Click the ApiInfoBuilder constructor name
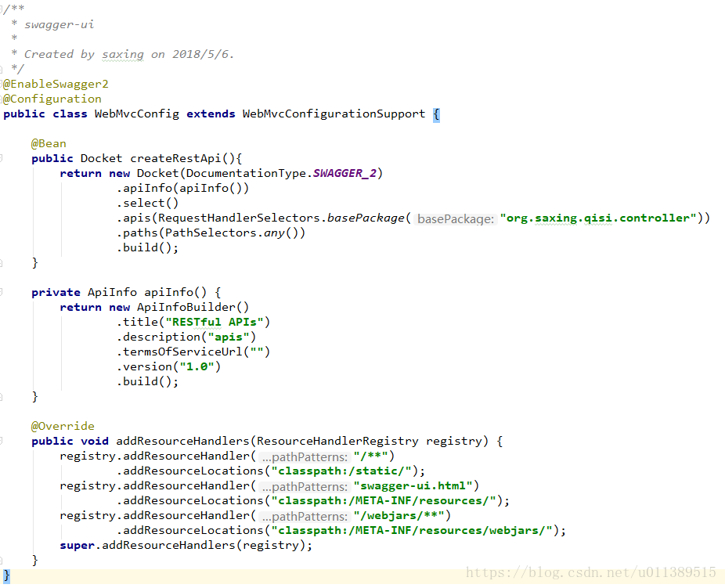The height and width of the screenshot is (588, 725). (x=186, y=307)
